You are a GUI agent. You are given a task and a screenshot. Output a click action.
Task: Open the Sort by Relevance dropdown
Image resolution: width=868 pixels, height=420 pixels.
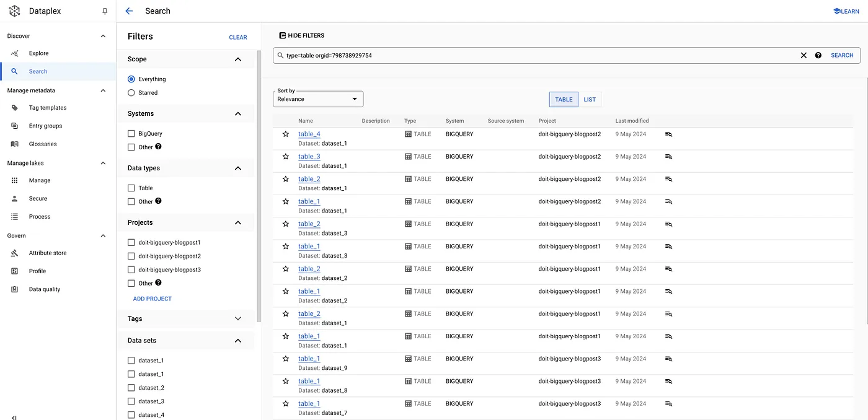point(318,99)
